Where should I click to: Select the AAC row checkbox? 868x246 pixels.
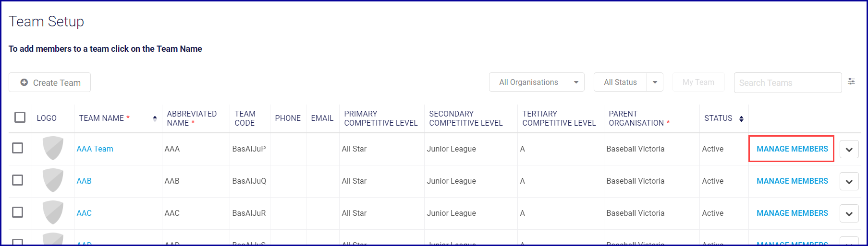(18, 212)
